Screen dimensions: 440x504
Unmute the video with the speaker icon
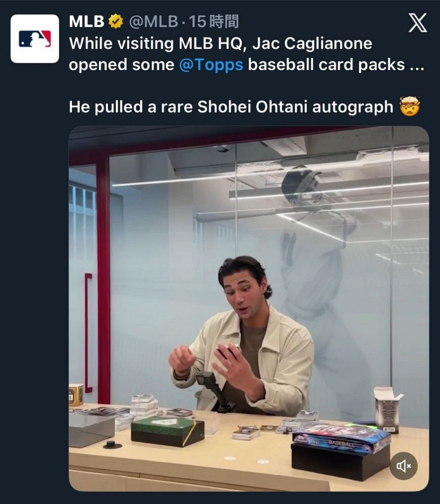click(x=404, y=466)
